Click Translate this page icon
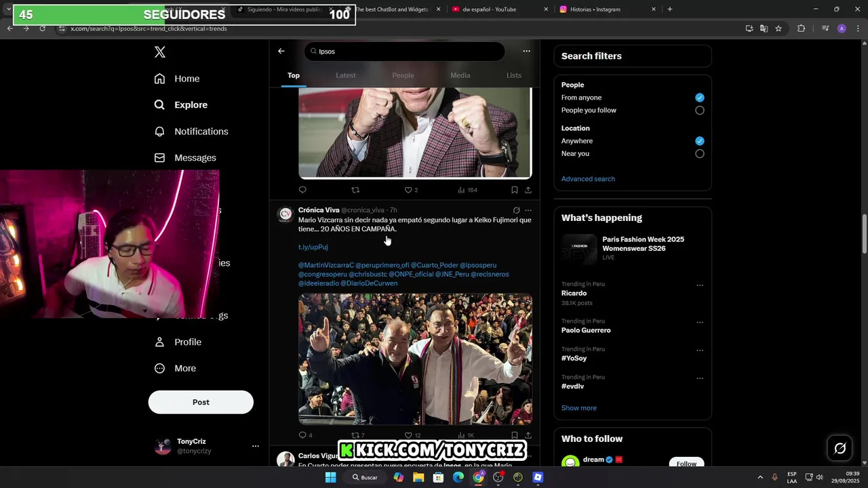 (x=764, y=28)
